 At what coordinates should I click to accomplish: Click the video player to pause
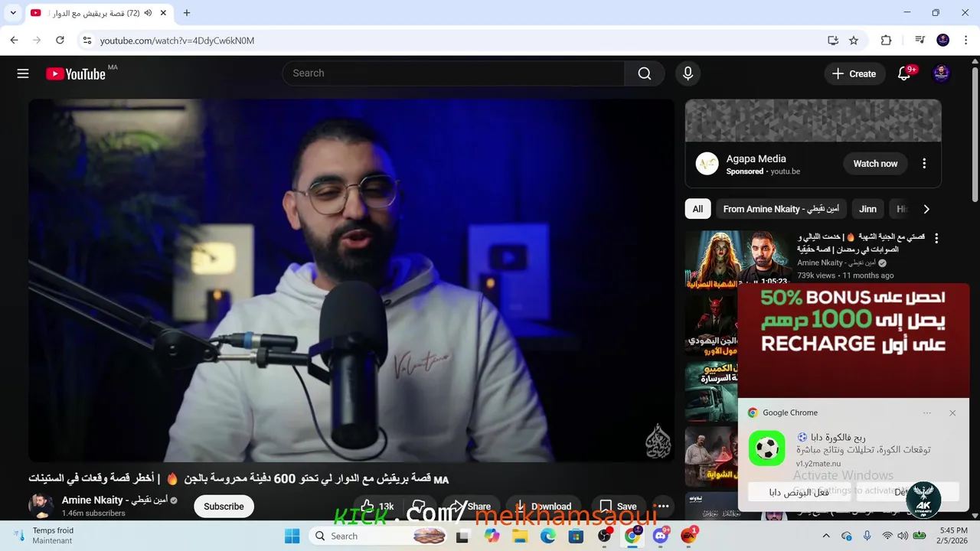pyautogui.click(x=351, y=280)
